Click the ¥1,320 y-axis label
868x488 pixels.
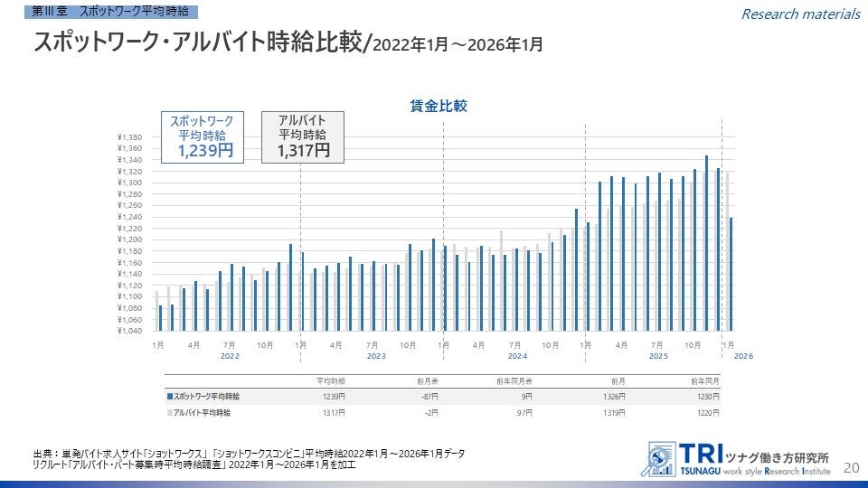pos(129,172)
